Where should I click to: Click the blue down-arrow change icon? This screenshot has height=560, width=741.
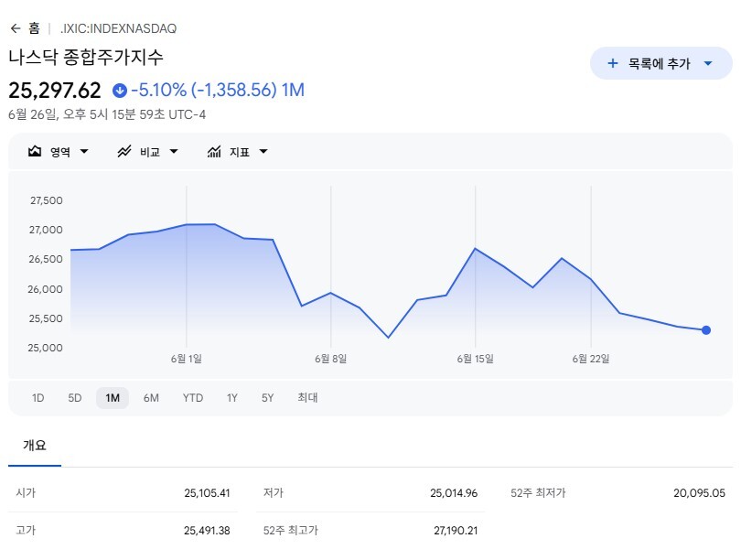coord(120,91)
